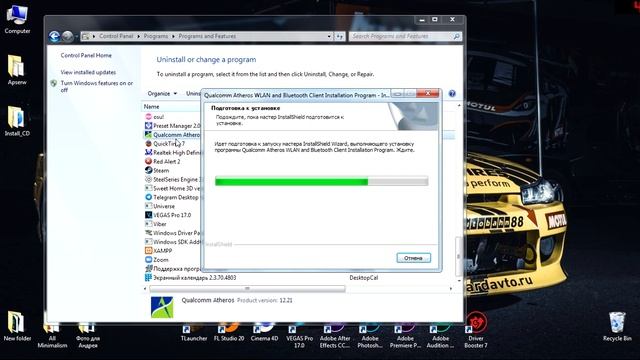The image size is (640, 360).
Task: Select the VEGAS Pro 17.0 list entry
Action: click(x=168, y=215)
